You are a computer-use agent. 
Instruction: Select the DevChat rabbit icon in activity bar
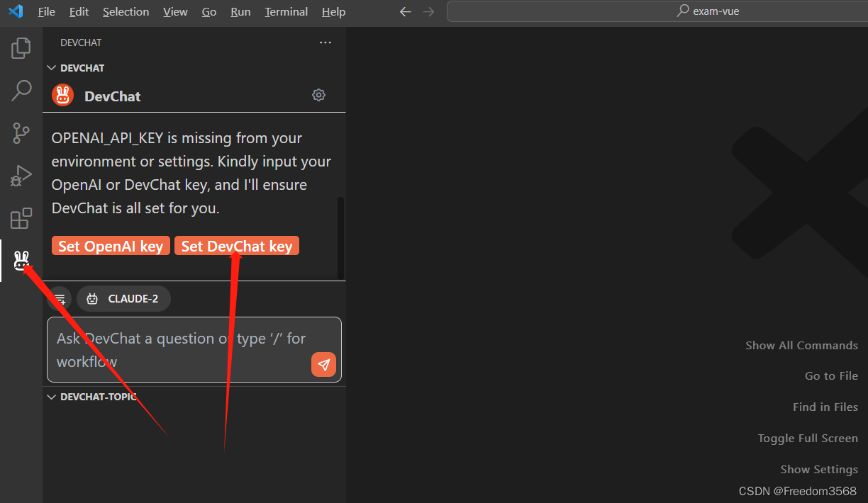[21, 261]
